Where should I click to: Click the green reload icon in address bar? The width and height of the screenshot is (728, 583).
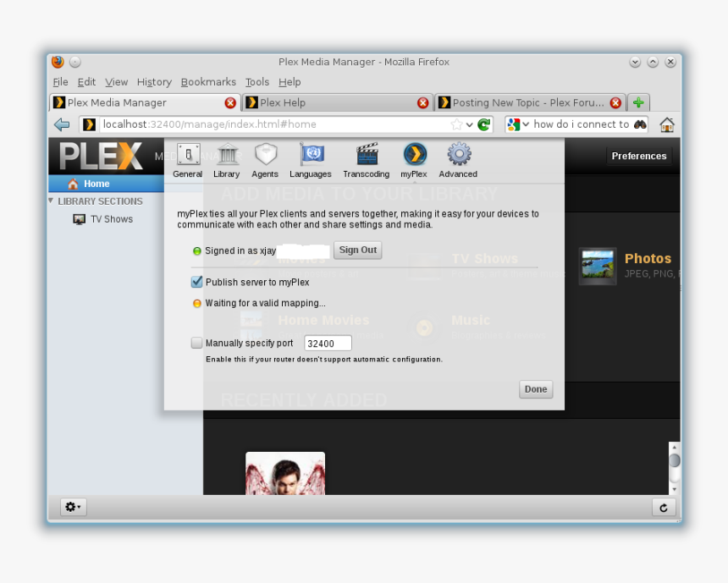(484, 124)
